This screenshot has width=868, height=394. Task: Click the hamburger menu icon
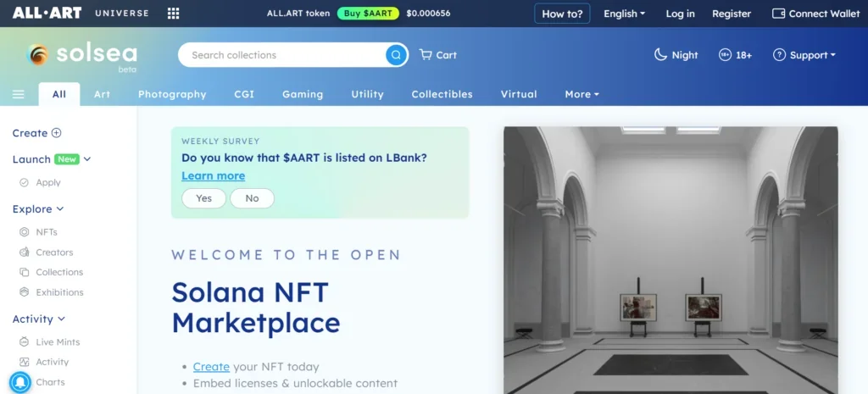pos(19,95)
